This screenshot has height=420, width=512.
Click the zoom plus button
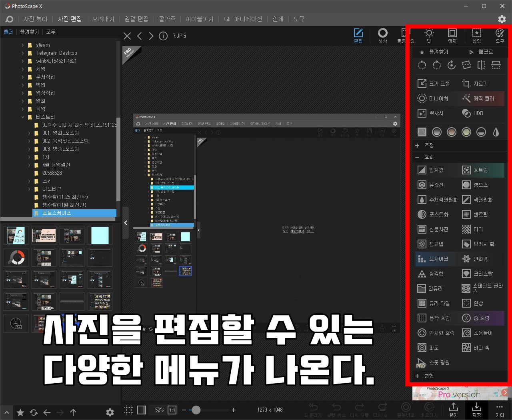234,410
